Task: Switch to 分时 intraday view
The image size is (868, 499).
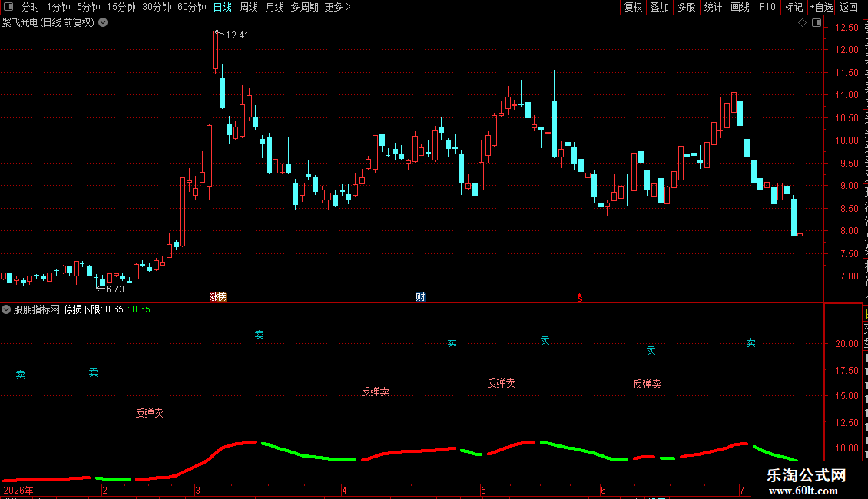Action: (31, 7)
